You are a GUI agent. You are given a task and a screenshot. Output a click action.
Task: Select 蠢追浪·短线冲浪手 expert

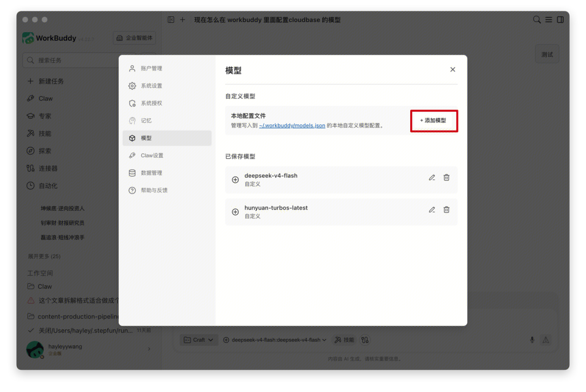pyautogui.click(x=62, y=237)
